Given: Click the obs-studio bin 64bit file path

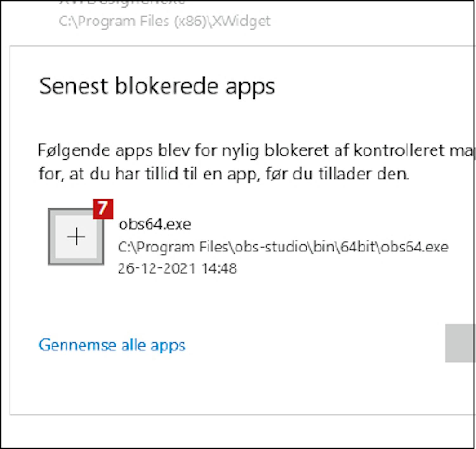Looking at the screenshot, I should pyautogui.click(x=283, y=247).
